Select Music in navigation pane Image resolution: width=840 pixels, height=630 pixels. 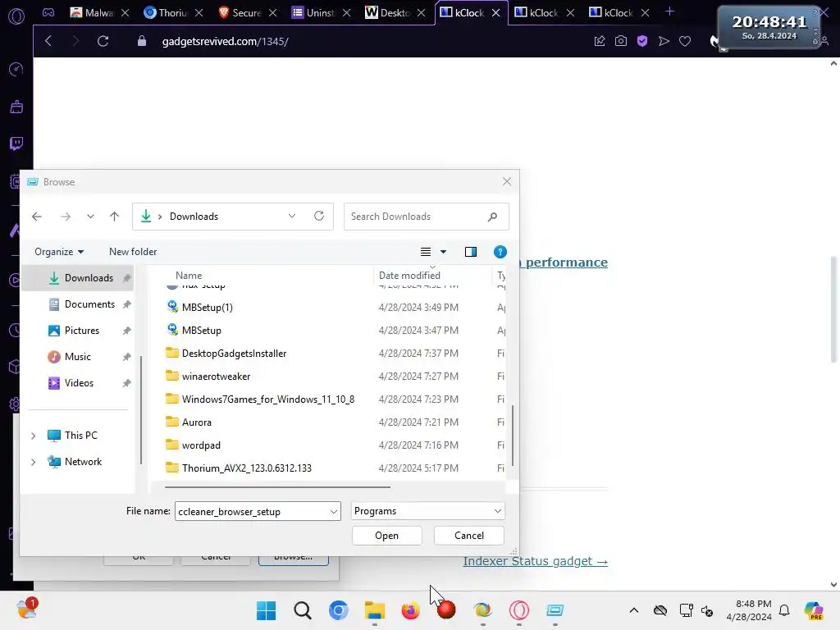(78, 357)
